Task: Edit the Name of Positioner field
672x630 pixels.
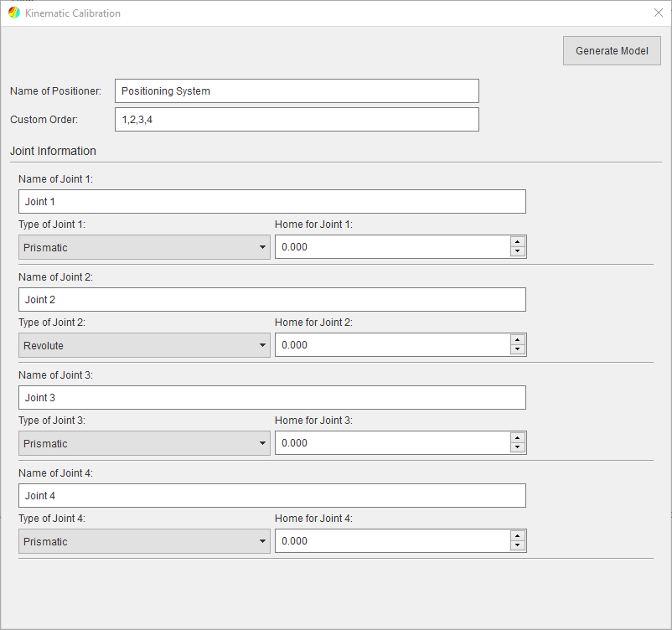Action: 297,90
